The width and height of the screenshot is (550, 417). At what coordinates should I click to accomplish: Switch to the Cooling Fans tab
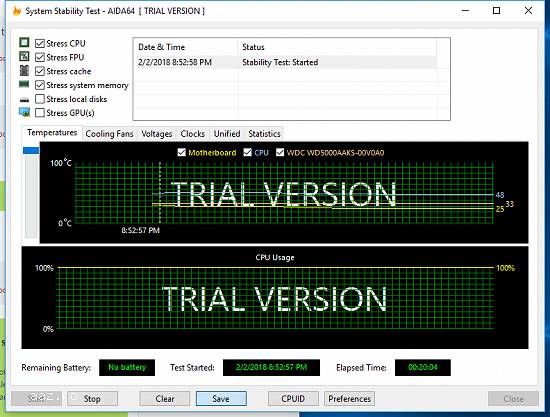point(109,134)
